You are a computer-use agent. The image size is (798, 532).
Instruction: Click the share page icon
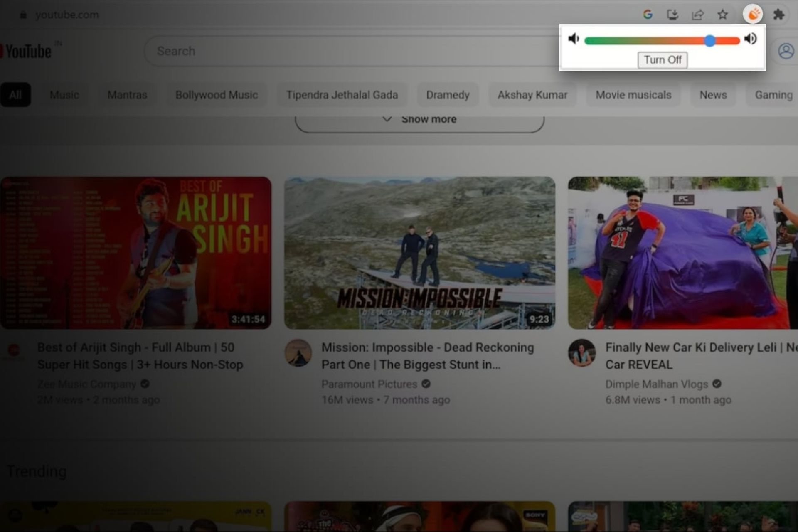tap(697, 15)
